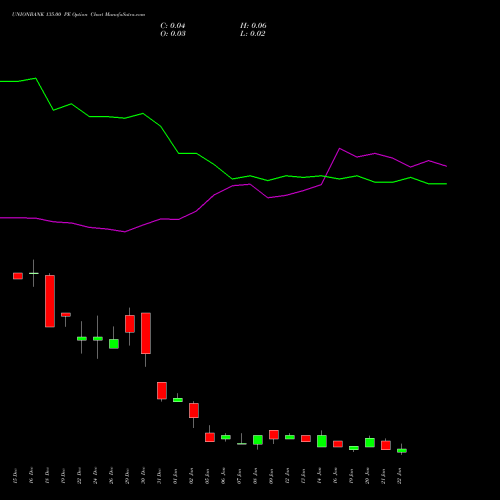Click the red candlestick above 30 Dec
The height and width of the screenshot is (500, 500).
tap(146, 333)
